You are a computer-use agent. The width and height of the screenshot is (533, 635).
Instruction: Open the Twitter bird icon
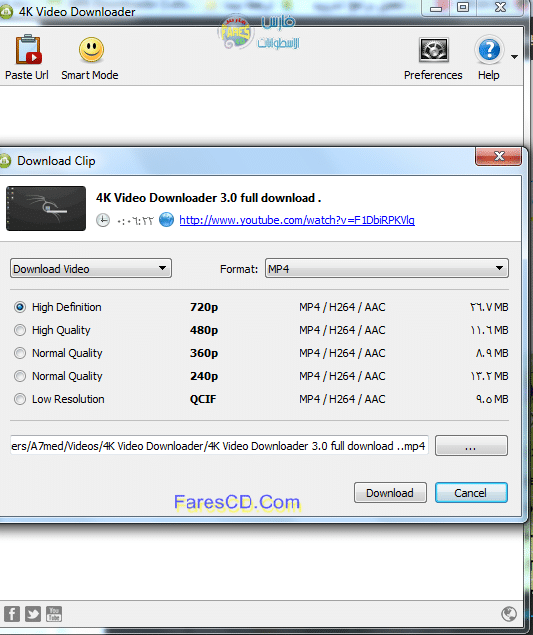tap(33, 614)
